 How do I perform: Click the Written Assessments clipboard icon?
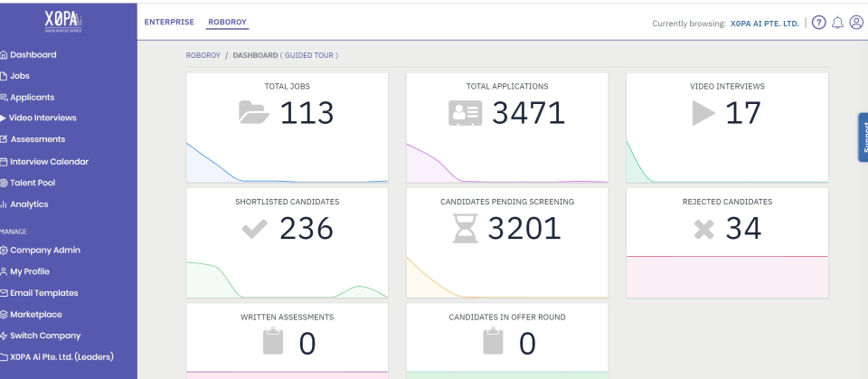[x=273, y=341]
